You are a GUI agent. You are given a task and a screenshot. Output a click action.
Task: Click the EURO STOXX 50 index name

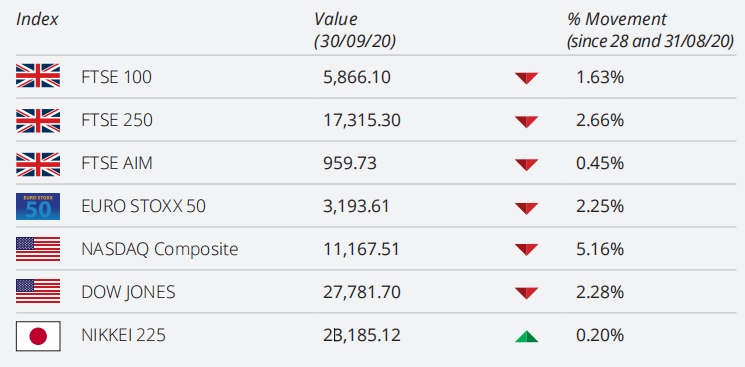tap(143, 206)
